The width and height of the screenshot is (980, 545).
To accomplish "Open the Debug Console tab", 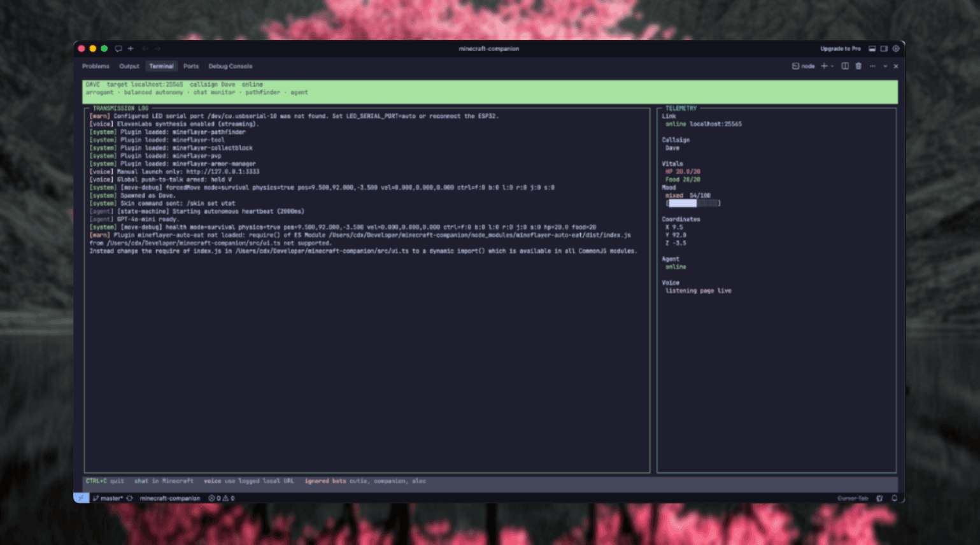I will click(x=231, y=66).
